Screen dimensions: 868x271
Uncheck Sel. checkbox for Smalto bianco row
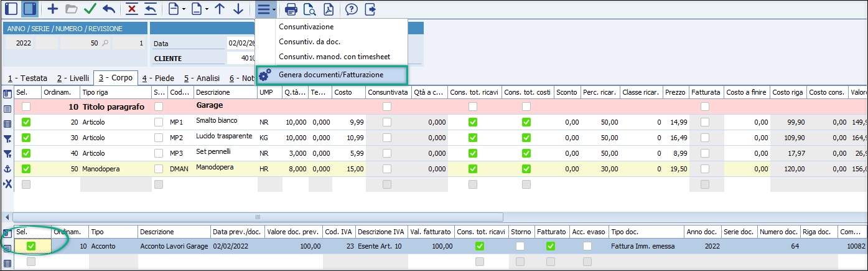point(26,123)
